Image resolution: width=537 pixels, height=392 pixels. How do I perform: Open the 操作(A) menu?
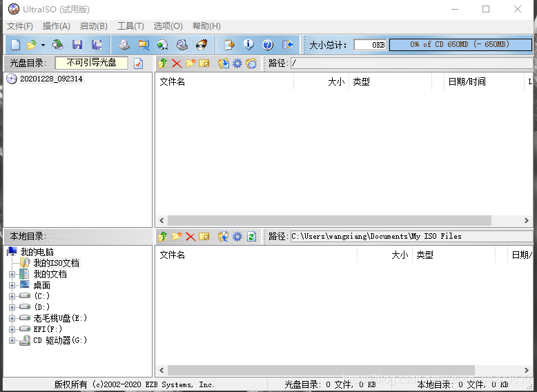(56, 26)
